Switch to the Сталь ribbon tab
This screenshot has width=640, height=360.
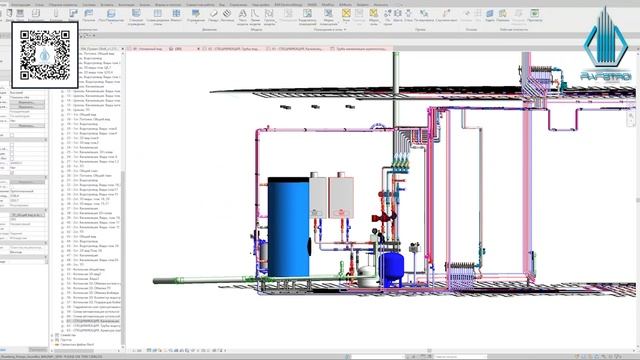click(x=39, y=4)
